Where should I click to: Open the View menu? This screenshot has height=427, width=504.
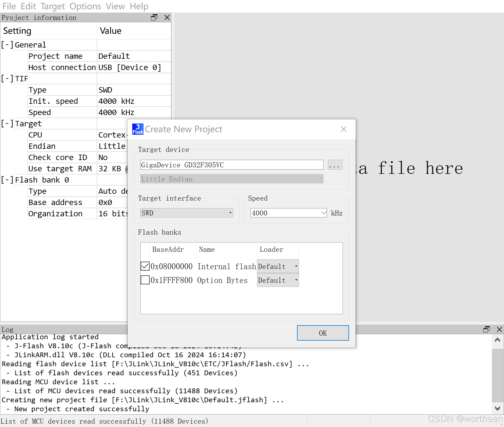tap(115, 6)
